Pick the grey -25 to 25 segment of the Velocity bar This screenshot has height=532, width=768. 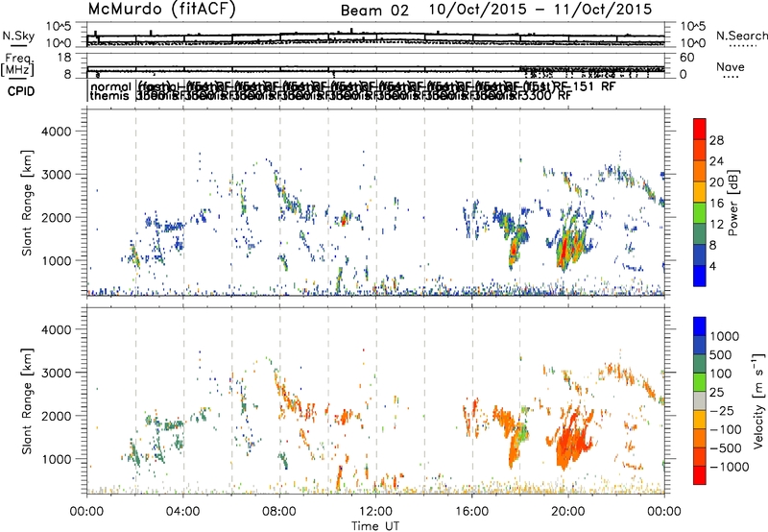coord(700,401)
